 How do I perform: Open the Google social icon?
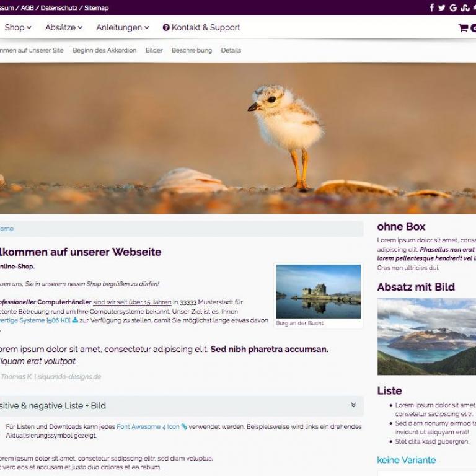(x=453, y=8)
